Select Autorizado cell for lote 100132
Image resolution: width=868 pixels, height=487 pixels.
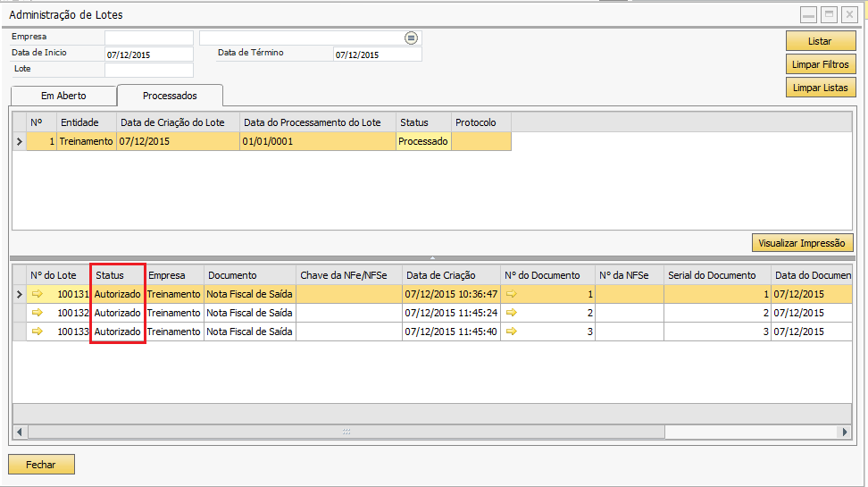(x=117, y=313)
